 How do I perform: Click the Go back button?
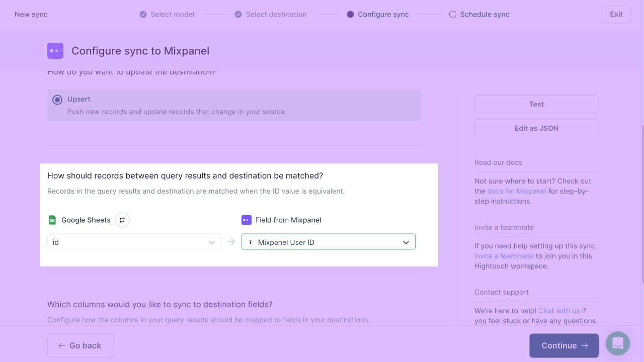pyautogui.click(x=80, y=345)
